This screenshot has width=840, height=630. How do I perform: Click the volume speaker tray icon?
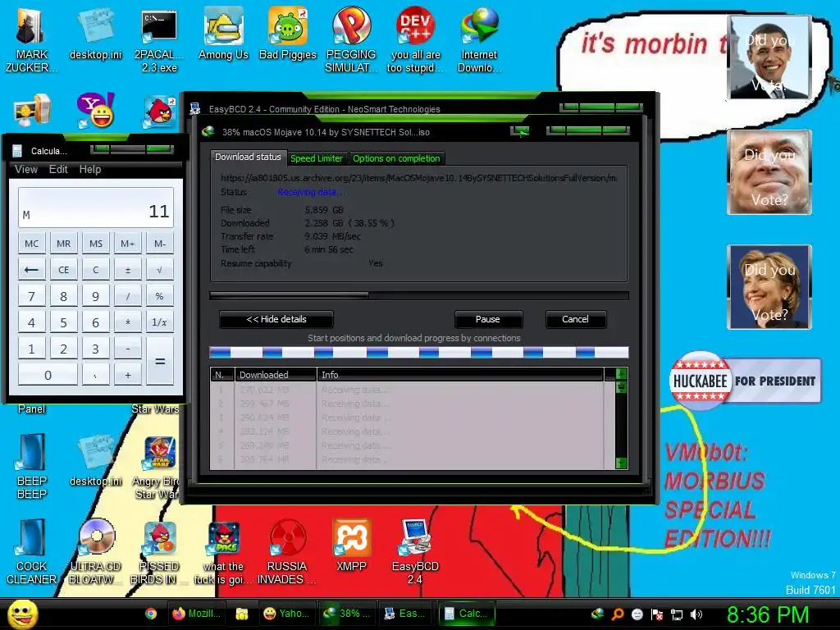(696, 614)
